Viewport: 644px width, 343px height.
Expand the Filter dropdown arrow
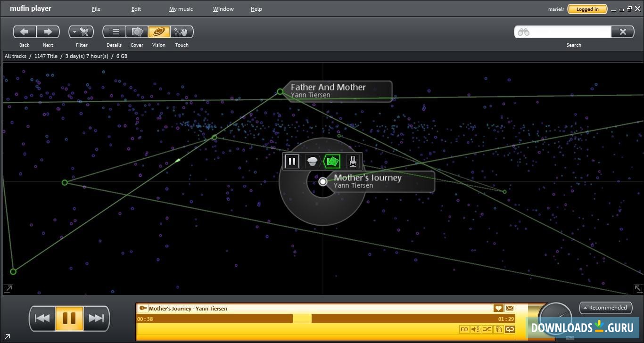pos(74,32)
